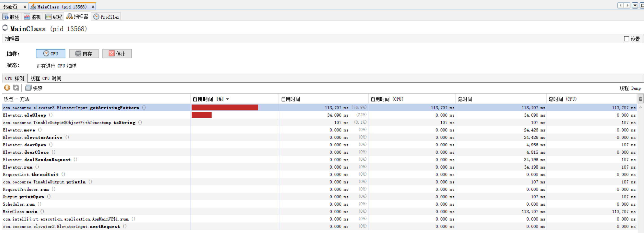The height and width of the screenshot is (233, 644).
Task: Select the TimableOutput.println method row
Action: (320, 182)
